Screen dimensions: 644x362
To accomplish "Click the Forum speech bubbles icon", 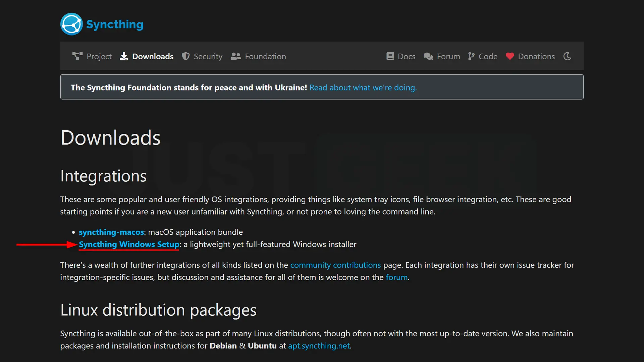I will [x=428, y=56].
